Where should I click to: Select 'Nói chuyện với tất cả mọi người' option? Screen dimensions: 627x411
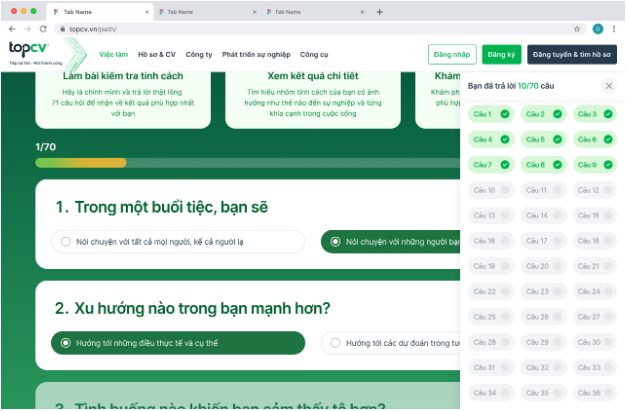(178, 242)
